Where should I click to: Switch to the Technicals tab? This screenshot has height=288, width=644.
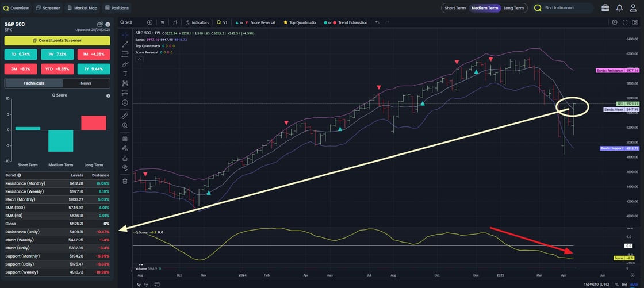34,83
